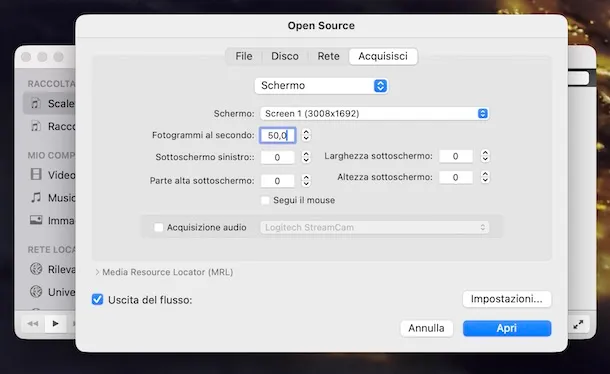Select the Rilevamento network icon in sidebar

[36, 269]
